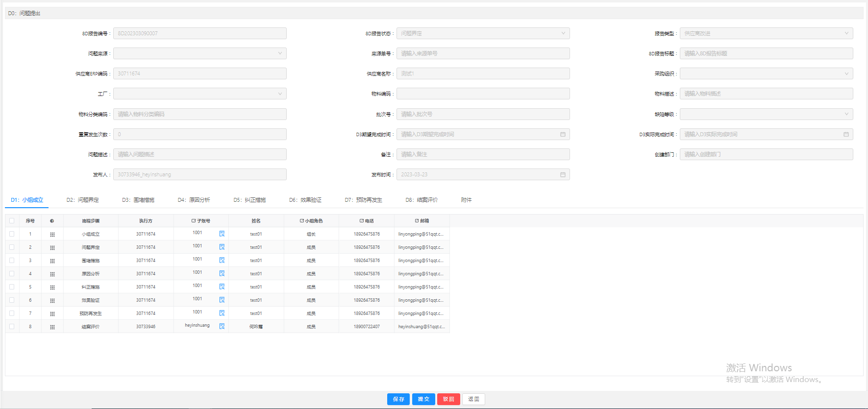Click the drag grid icon in row 3
The width and height of the screenshot is (868, 409).
[x=52, y=261]
